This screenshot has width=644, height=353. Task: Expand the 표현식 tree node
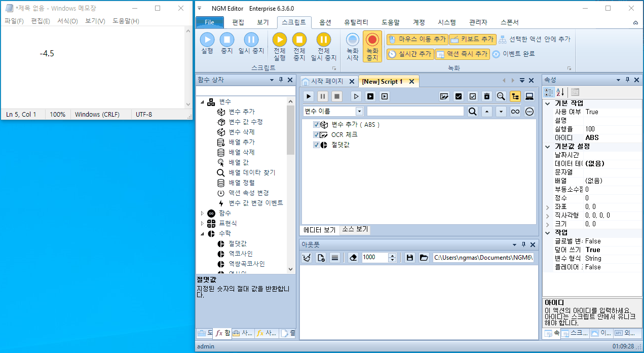(203, 224)
